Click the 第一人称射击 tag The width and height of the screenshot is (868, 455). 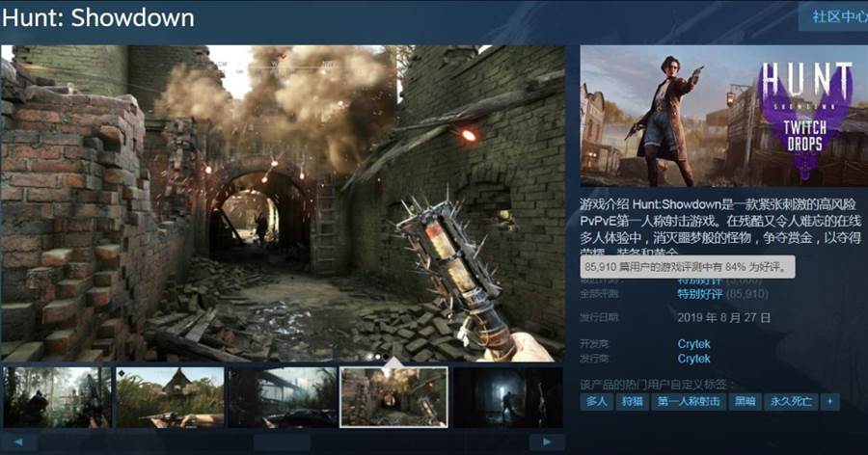pos(689,401)
